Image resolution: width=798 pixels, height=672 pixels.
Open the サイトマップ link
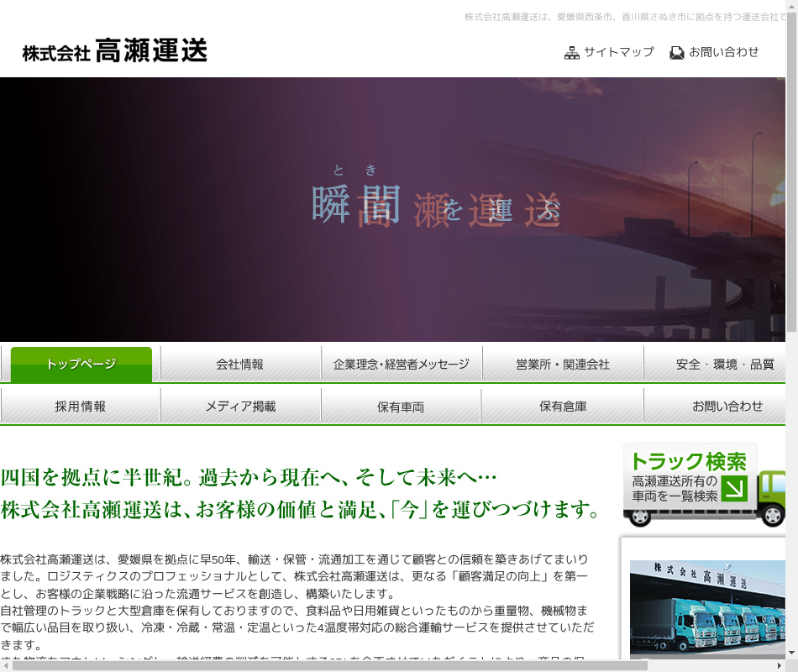coord(618,52)
